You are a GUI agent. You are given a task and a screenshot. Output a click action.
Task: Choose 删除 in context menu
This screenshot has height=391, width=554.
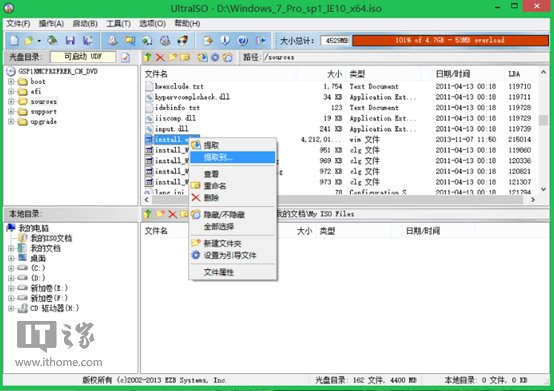[x=232, y=198]
